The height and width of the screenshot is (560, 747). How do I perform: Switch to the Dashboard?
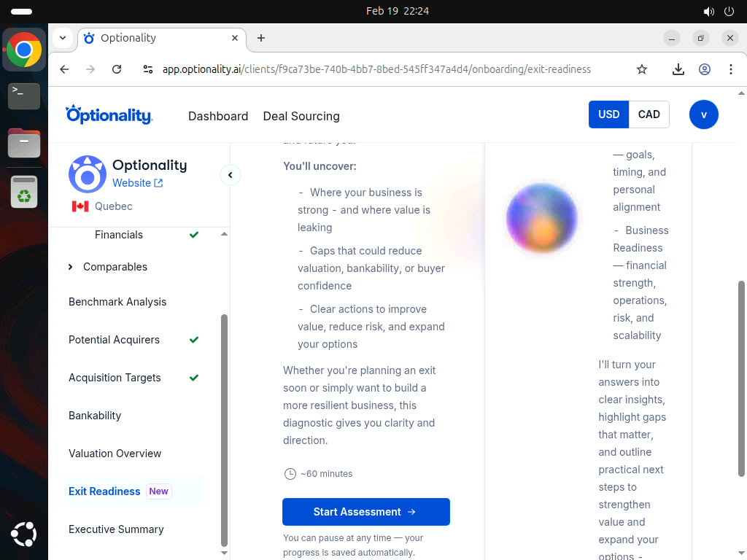218,116
